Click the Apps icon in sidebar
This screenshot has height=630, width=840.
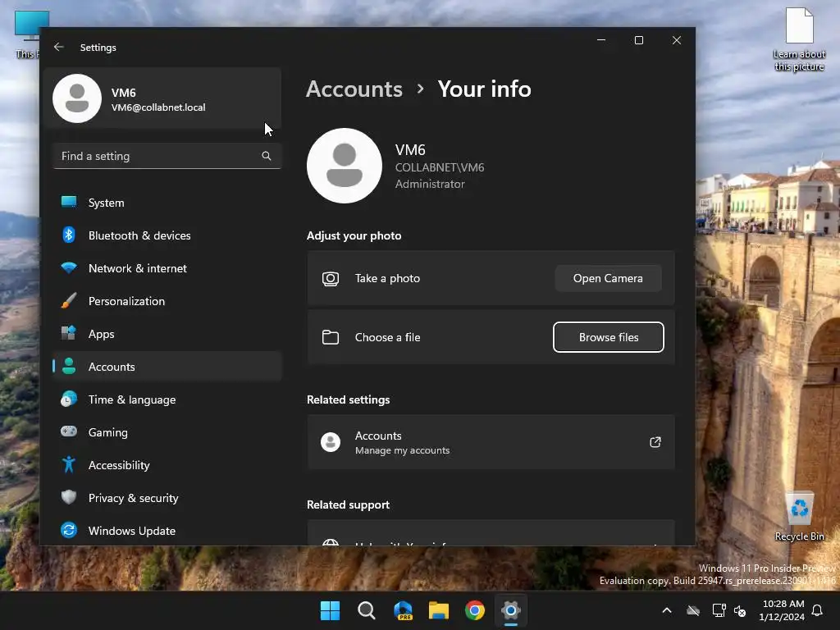(69, 333)
